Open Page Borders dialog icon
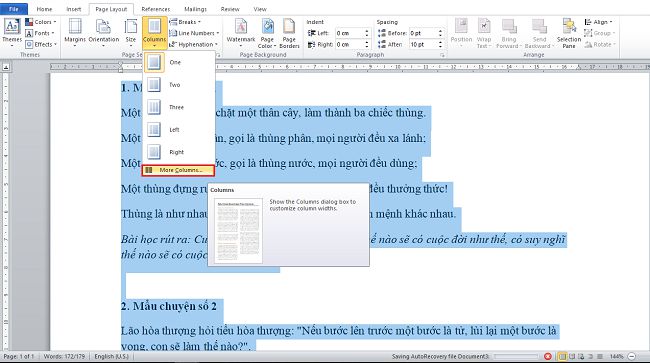The width and height of the screenshot is (650, 363). (289, 33)
